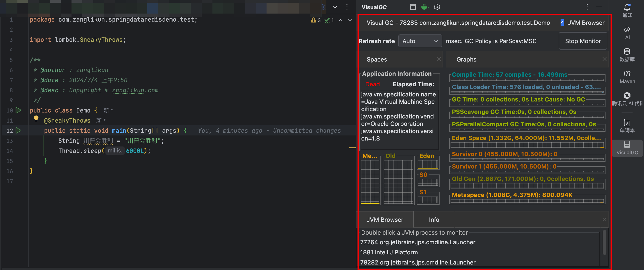
Task: Run Demo class from line 10 gutter
Action: pyautogui.click(x=18, y=110)
